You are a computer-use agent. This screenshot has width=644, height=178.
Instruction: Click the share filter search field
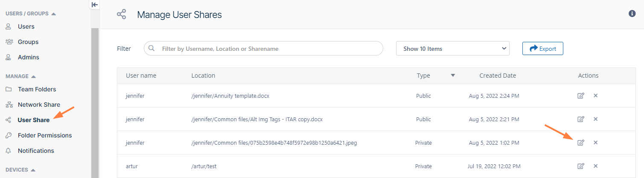[269, 49]
